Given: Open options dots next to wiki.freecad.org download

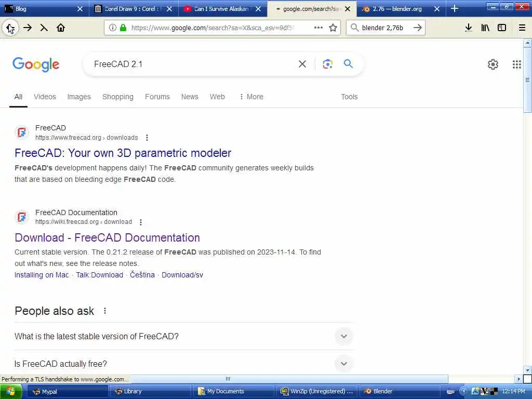Looking at the screenshot, I should click(141, 222).
